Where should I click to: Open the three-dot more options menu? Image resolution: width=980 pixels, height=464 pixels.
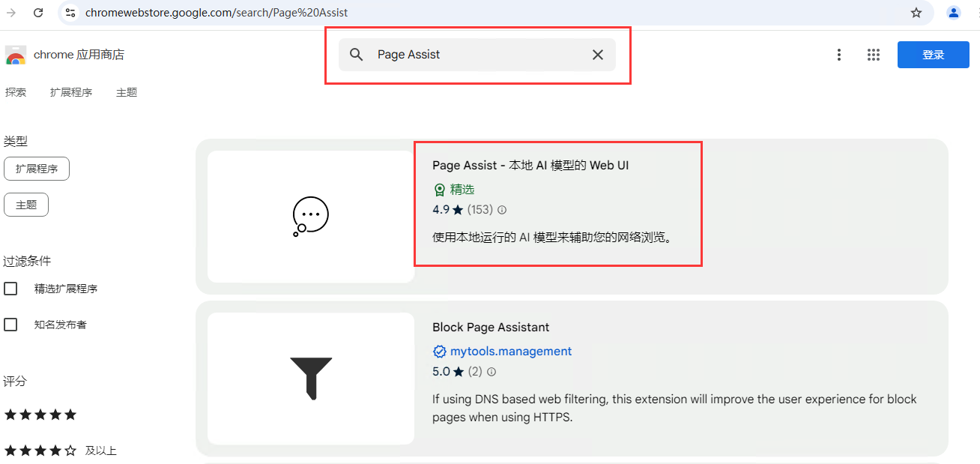(839, 55)
